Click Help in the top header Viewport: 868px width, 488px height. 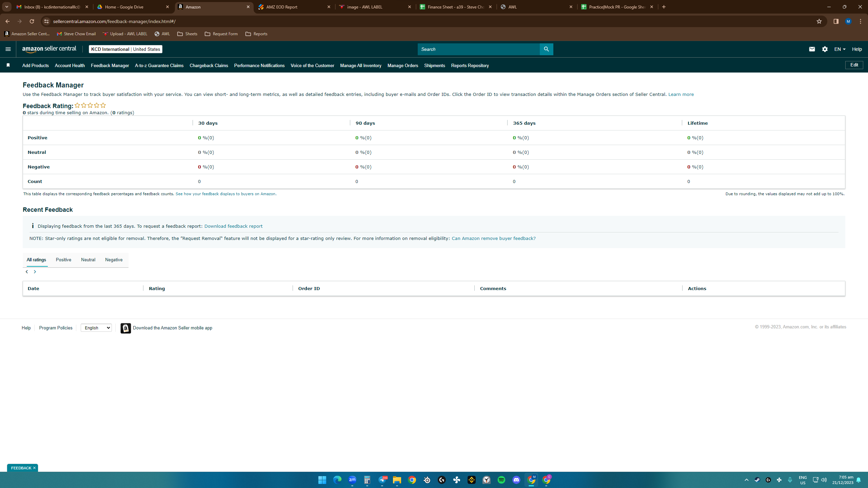[857, 49]
